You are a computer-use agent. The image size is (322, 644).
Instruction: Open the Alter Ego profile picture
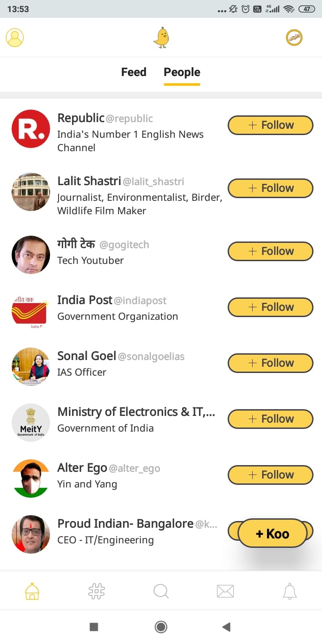[x=31, y=479]
